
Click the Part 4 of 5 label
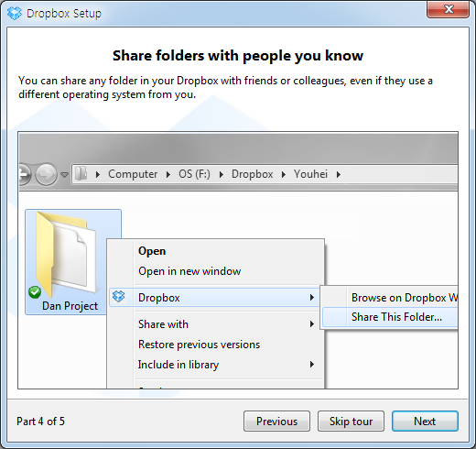40,422
